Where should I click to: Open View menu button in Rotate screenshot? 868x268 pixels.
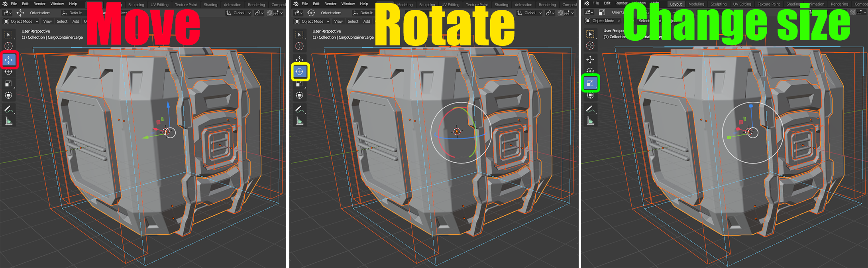[338, 21]
